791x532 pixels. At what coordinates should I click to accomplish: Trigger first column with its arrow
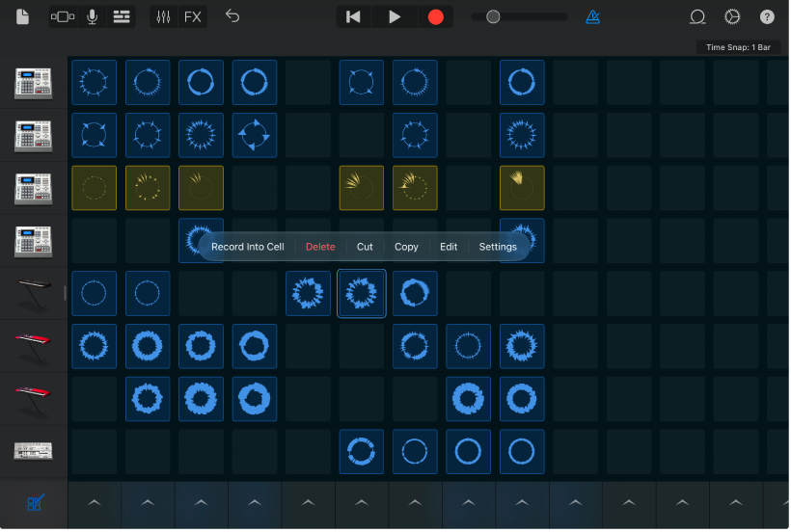[x=95, y=502]
